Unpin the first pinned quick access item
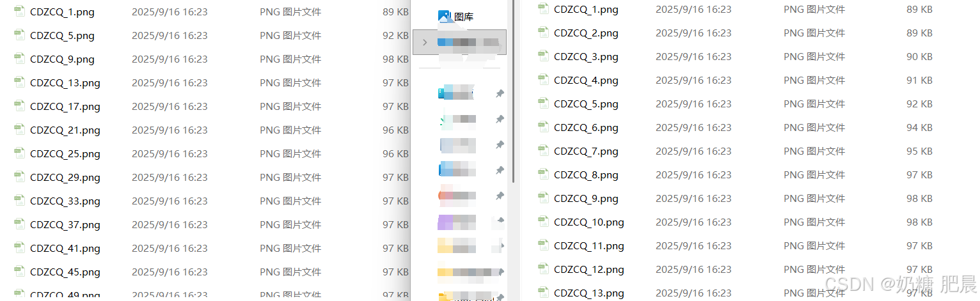This screenshot has width=980, height=301. pos(500,94)
